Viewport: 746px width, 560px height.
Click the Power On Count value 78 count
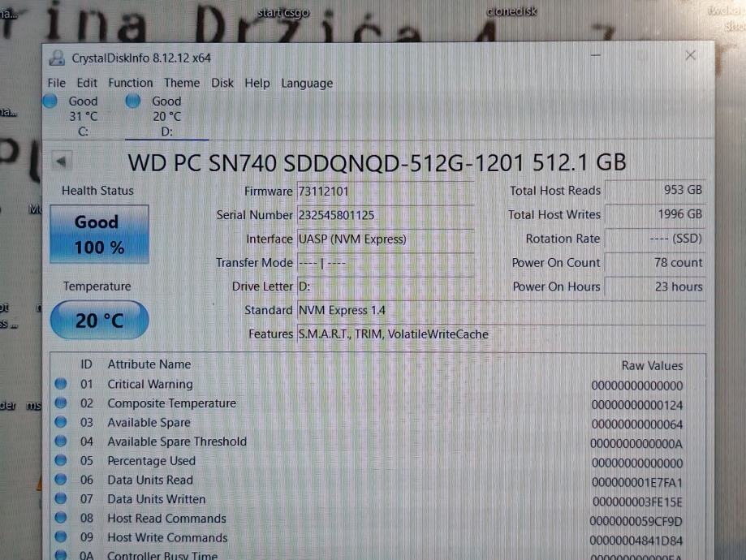pyautogui.click(x=654, y=263)
